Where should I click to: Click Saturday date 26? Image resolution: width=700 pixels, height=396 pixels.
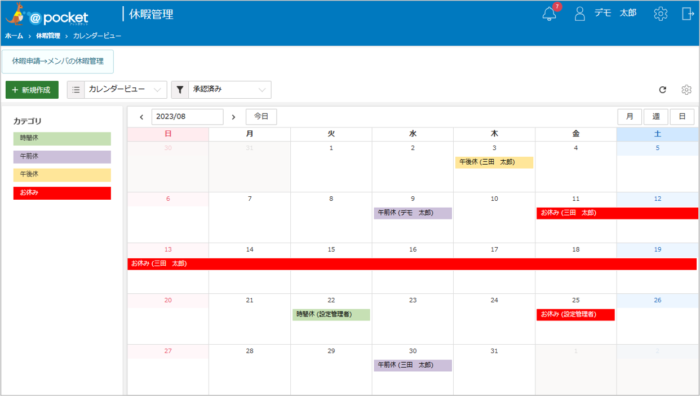pyautogui.click(x=657, y=300)
